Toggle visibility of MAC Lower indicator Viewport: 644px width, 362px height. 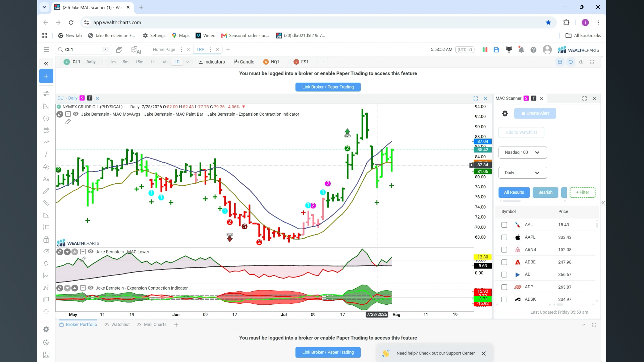pos(90,252)
